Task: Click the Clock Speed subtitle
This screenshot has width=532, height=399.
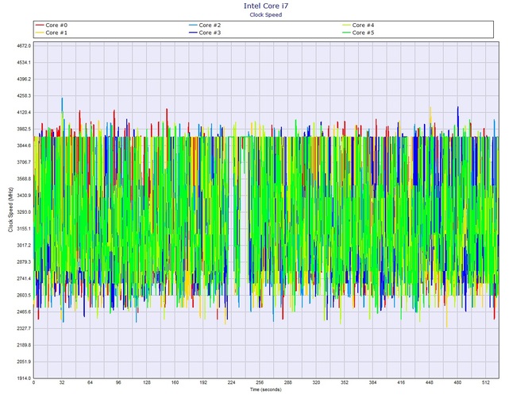Action: [x=266, y=14]
